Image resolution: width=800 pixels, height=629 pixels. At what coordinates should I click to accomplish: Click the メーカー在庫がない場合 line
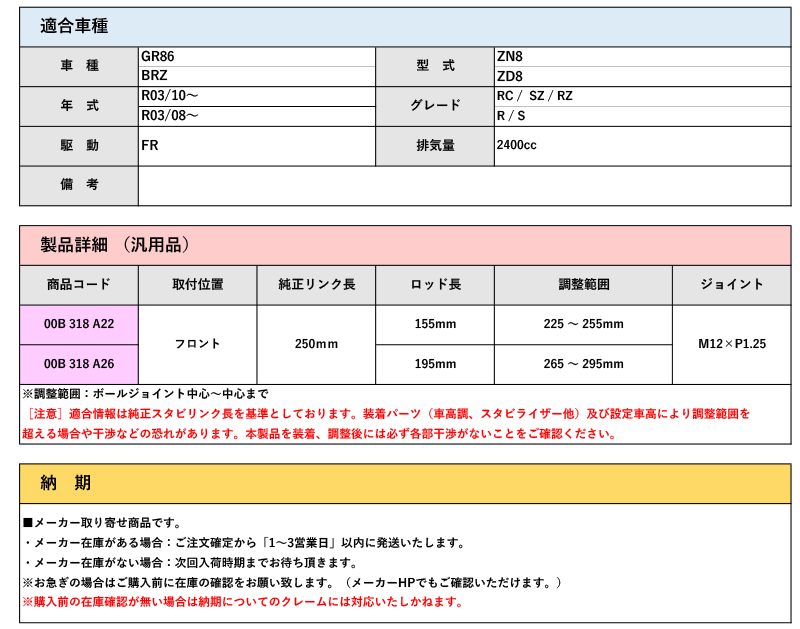pyautogui.click(x=190, y=563)
